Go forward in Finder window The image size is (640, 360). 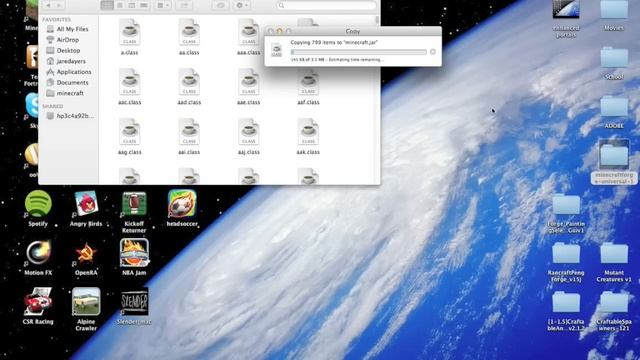pyautogui.click(x=59, y=5)
